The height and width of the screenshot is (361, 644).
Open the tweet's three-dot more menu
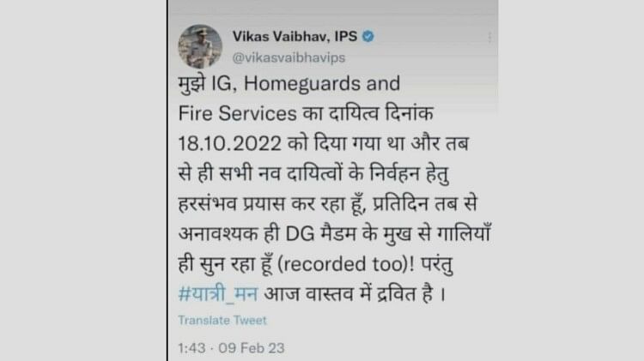489,38
